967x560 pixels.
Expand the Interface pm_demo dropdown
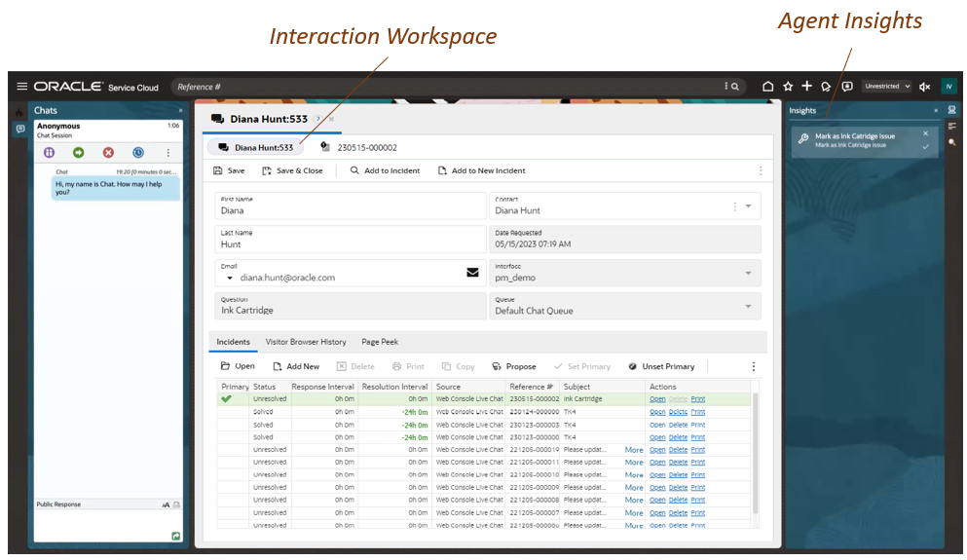[x=748, y=273]
